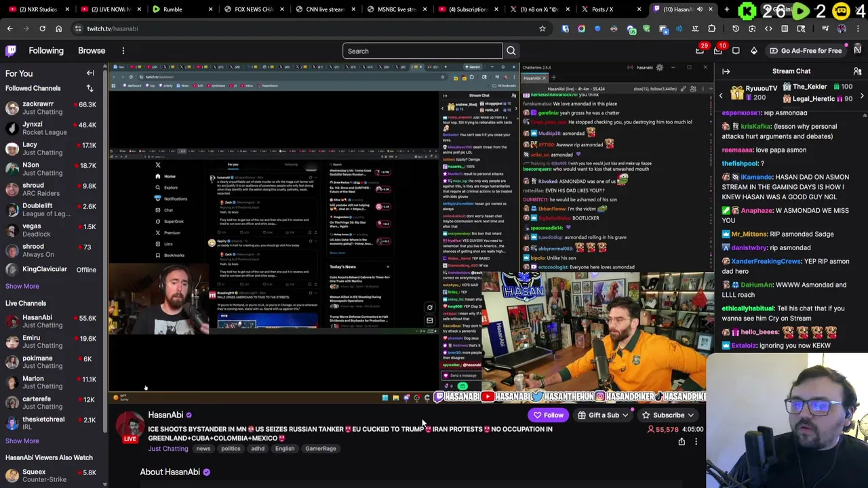Screen dimensions: 868x488
Task: Mute the HasanAbi tab audio icon
Action: click(700, 9)
